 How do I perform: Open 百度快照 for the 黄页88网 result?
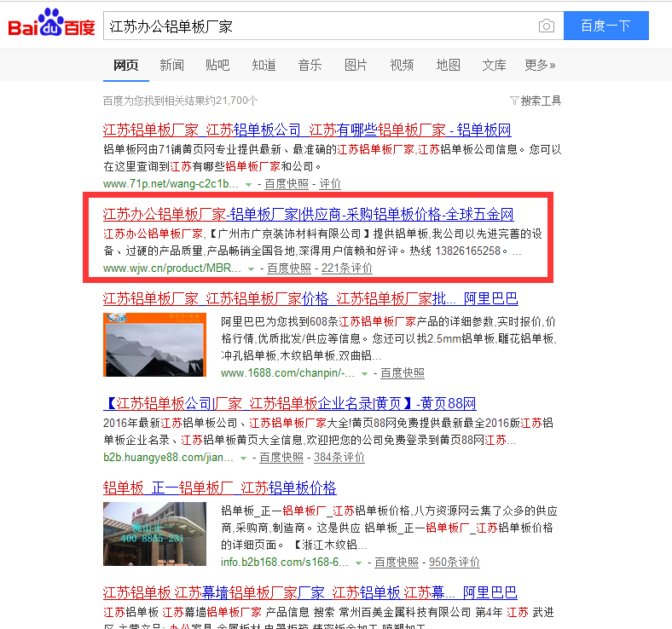(x=281, y=458)
